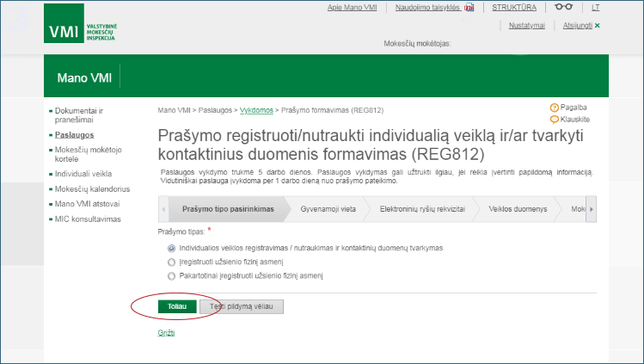
Task: Select Veiklos duomenys step tab
Action: tap(518, 209)
